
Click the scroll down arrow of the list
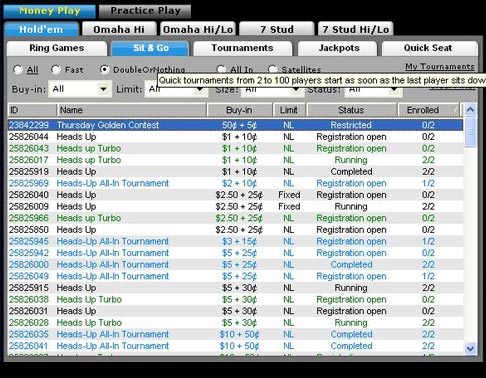point(470,349)
